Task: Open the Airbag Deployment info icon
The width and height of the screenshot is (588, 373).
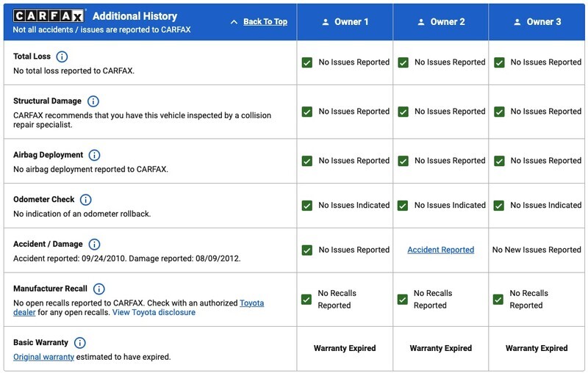Action: tap(95, 155)
